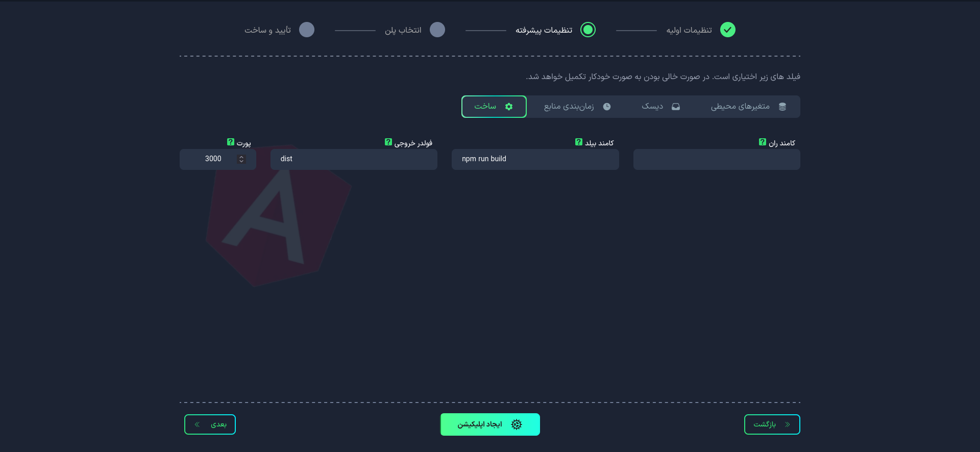980x452 pixels.
Task: Click help icon beside پورت
Action: click(231, 142)
